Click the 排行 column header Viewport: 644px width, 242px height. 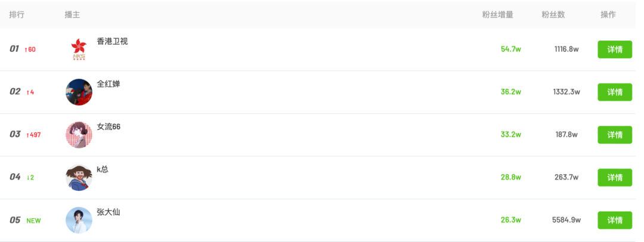(17, 14)
